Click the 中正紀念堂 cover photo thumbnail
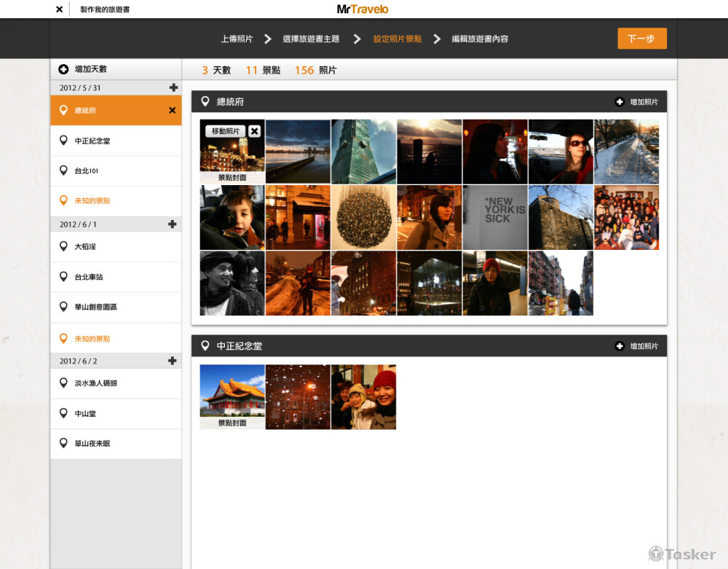The width and height of the screenshot is (728, 569). pos(232,392)
